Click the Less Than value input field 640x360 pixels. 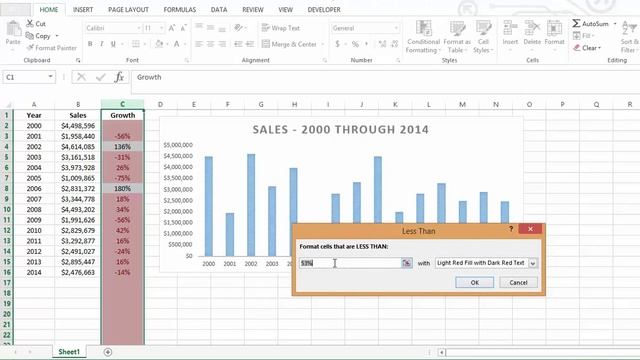pos(351,263)
